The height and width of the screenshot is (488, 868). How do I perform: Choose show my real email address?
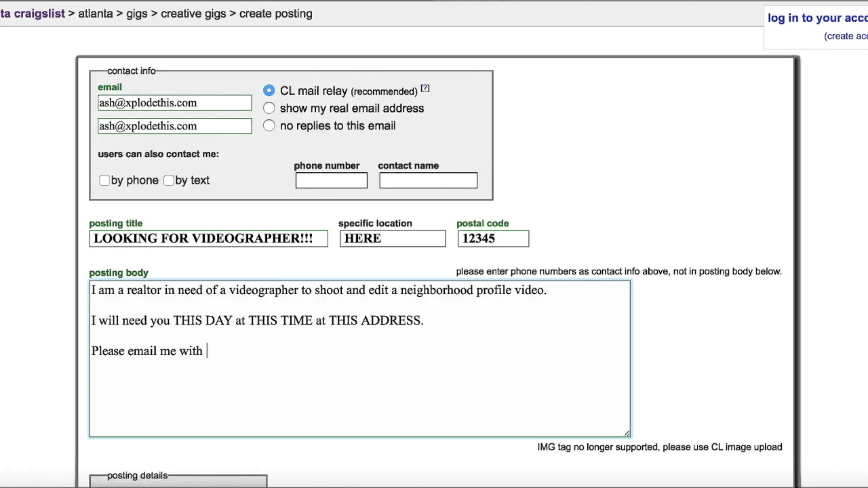269,108
